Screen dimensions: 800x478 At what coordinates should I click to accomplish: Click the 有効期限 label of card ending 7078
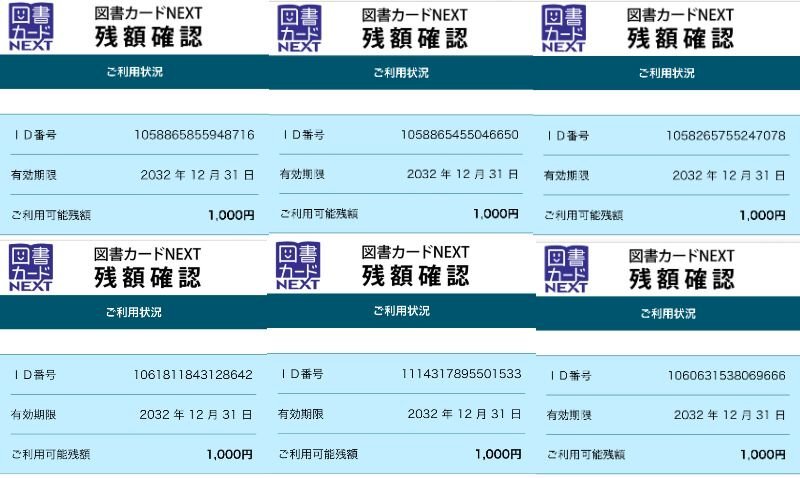[x=566, y=175]
